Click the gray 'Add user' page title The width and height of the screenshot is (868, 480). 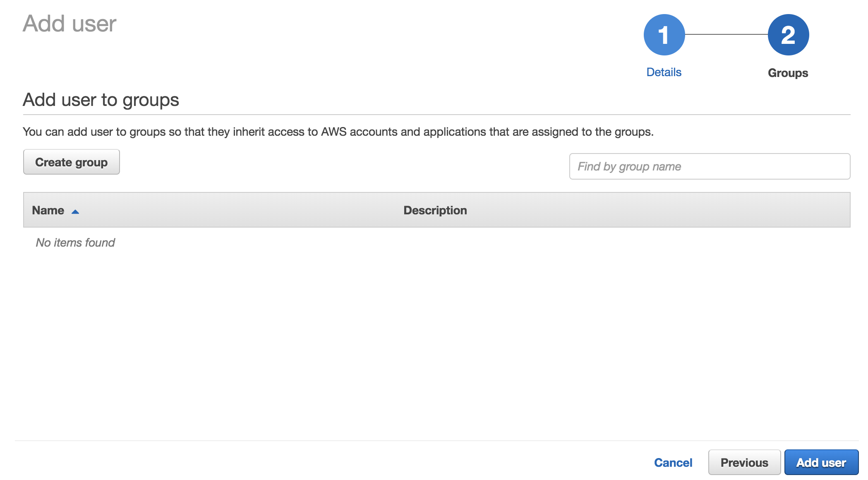point(70,24)
